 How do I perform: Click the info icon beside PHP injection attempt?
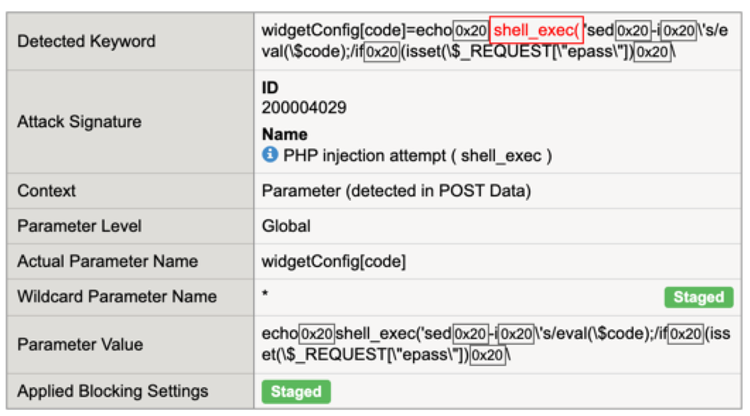(269, 156)
